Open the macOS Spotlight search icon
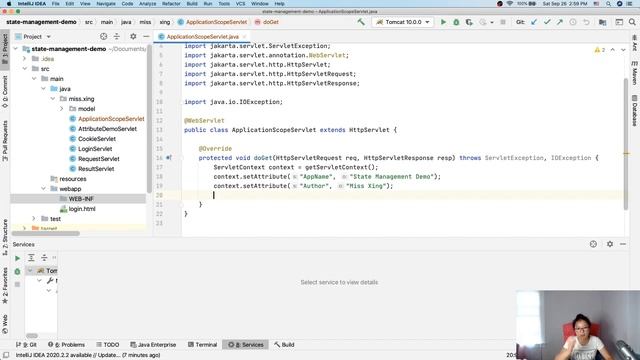This screenshot has width=640, height=360. pyautogui.click(x=608, y=4)
